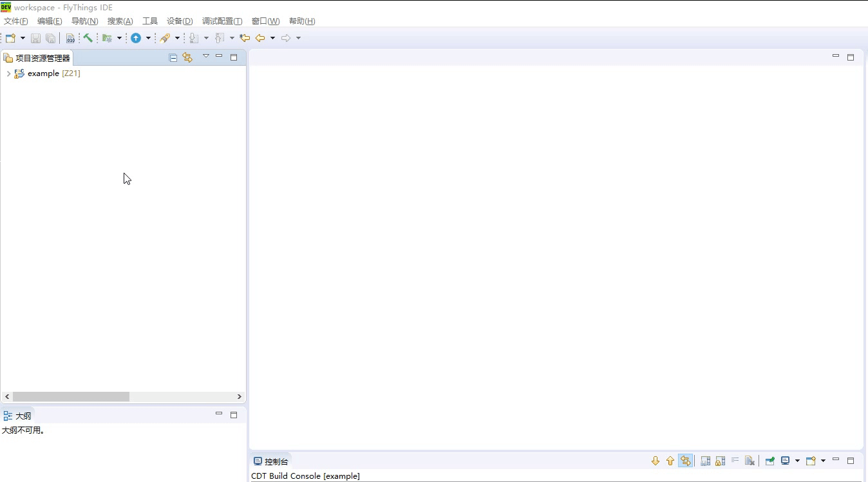Open the 编辑(E) menu

(x=50, y=21)
